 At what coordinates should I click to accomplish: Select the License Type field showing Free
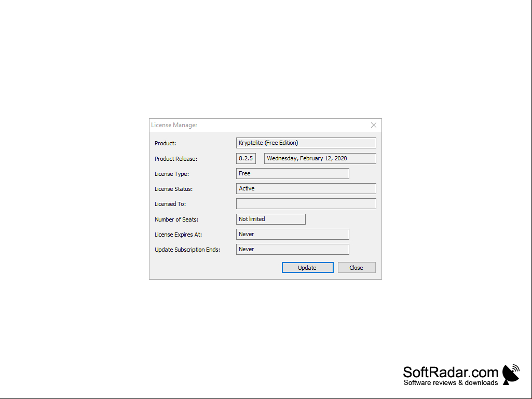click(292, 173)
